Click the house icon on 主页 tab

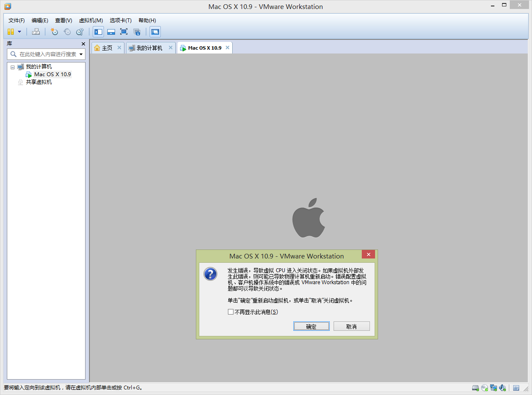[97, 48]
